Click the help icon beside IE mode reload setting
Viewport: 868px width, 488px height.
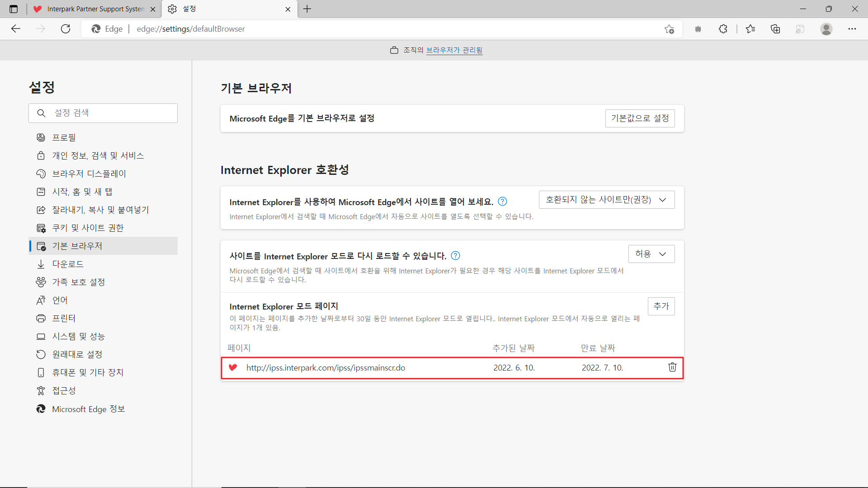(x=456, y=256)
